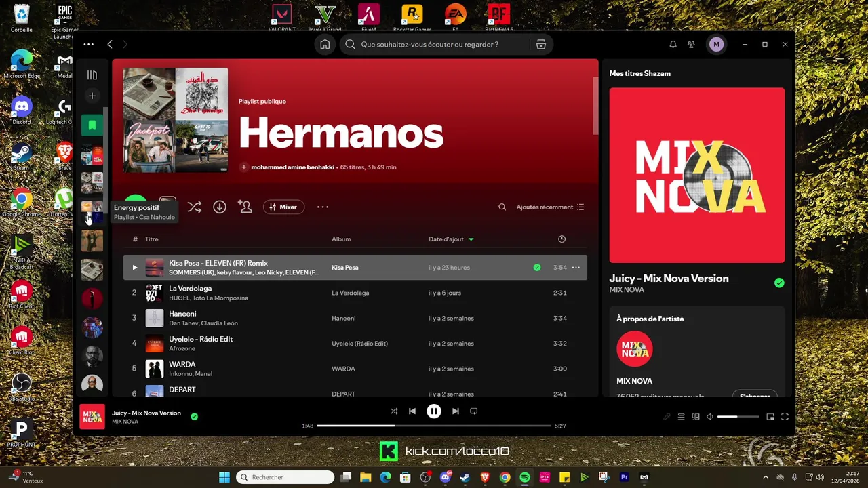Toggle the saved checkmark beside Juicy in the right panel
Viewport: 868px width, 488px height.
[x=779, y=283]
